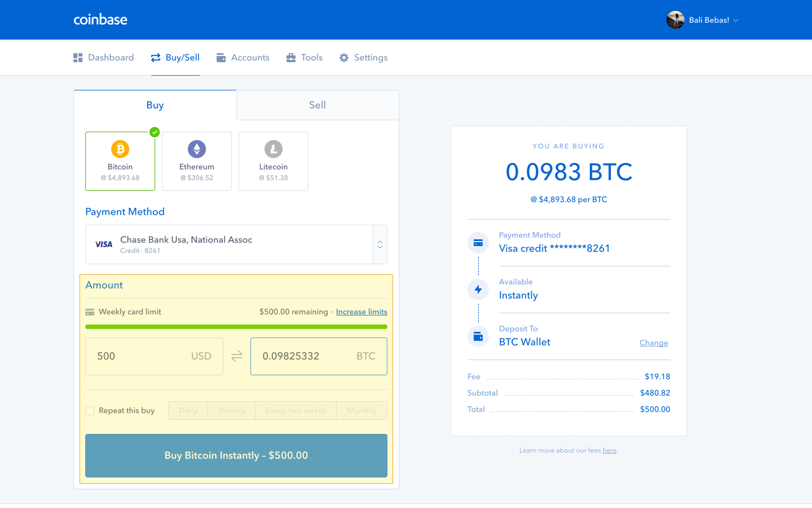This screenshot has height=508, width=812.
Task: Click the green checkmark on Bitcoin card
Action: [155, 132]
